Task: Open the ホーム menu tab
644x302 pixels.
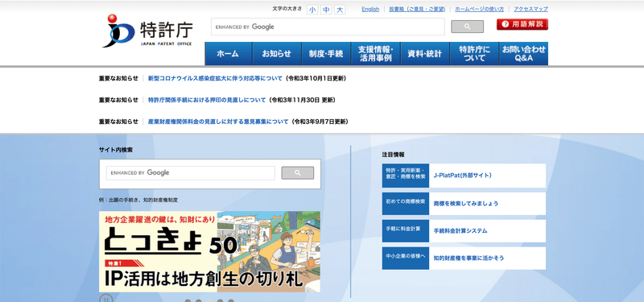Action: tap(228, 54)
